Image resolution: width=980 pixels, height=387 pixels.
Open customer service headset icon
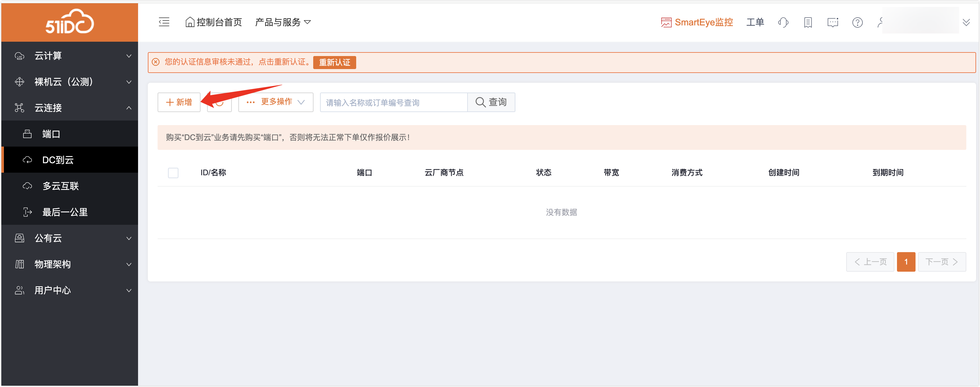783,22
